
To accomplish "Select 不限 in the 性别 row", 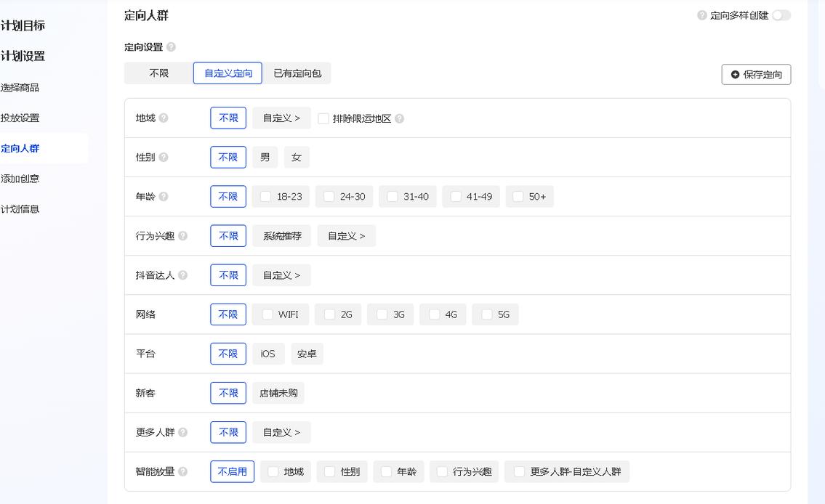I will 228,157.
